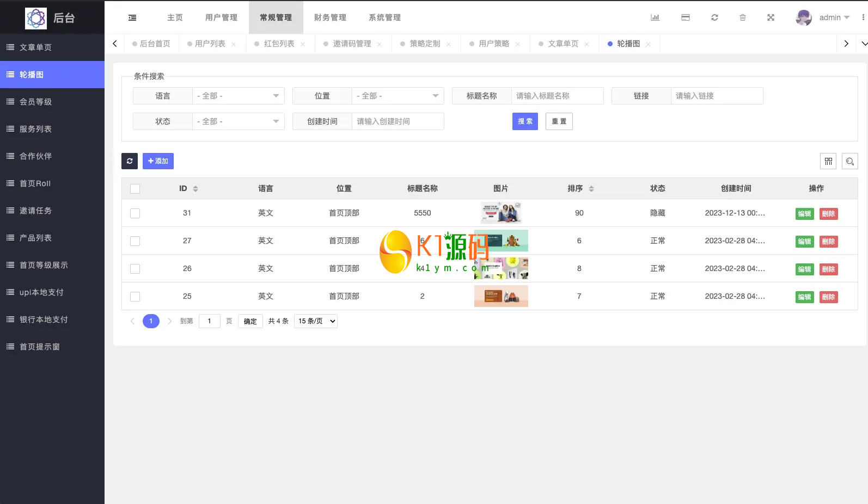Toggle fullscreen with the expand icon
868x504 pixels.
(x=771, y=17)
